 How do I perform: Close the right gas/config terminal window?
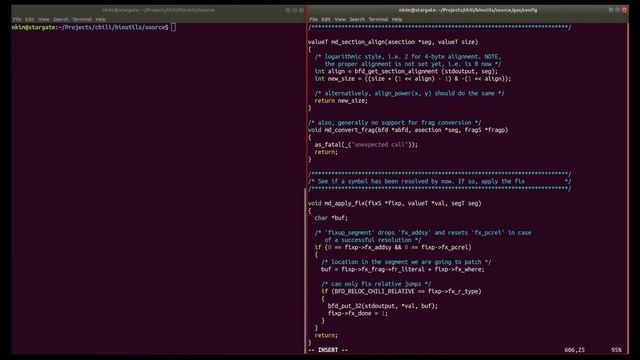(x=624, y=10)
